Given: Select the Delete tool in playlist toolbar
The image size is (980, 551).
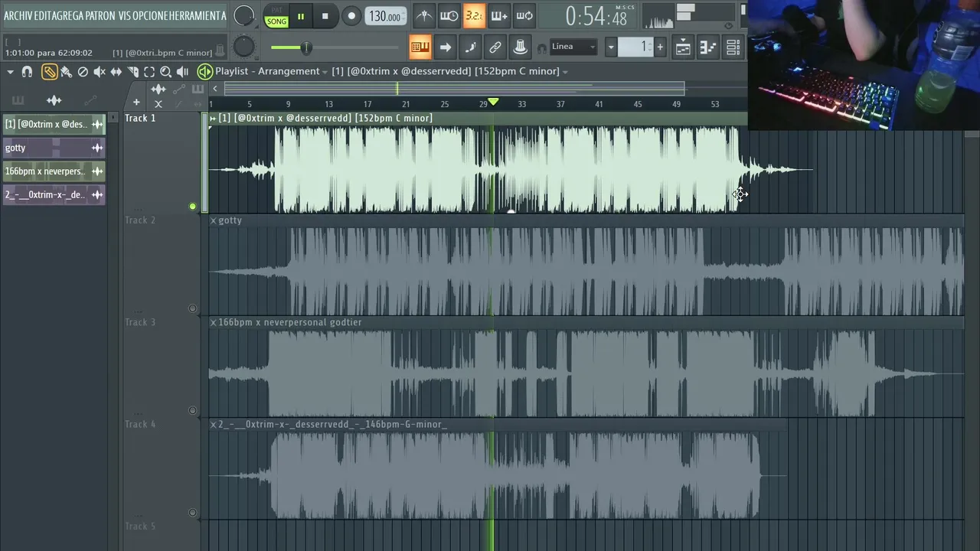Looking at the screenshot, I should 83,72.
